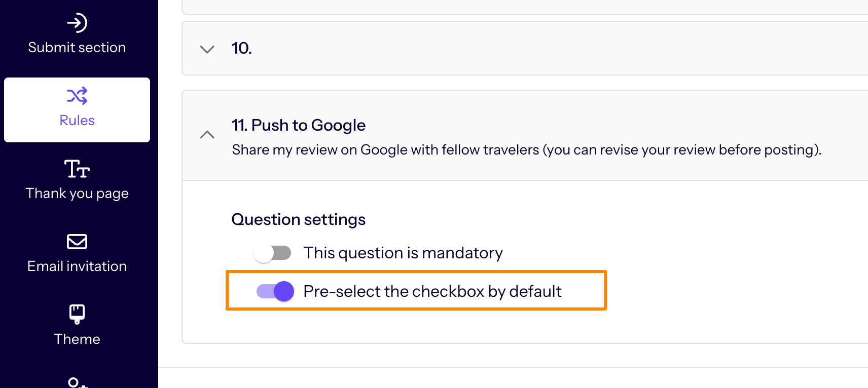The image size is (868, 388).
Task: Click the Share my review on Google description
Action: click(x=527, y=150)
